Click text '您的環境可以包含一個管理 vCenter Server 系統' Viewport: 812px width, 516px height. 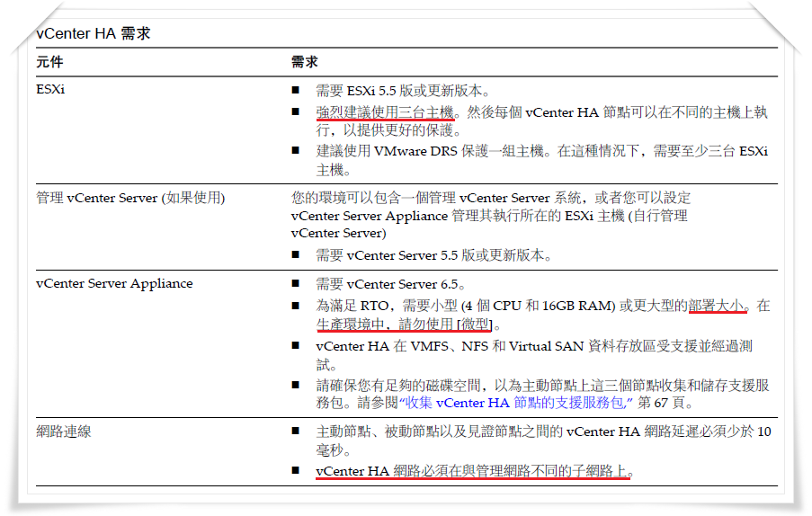pyautogui.click(x=436, y=198)
